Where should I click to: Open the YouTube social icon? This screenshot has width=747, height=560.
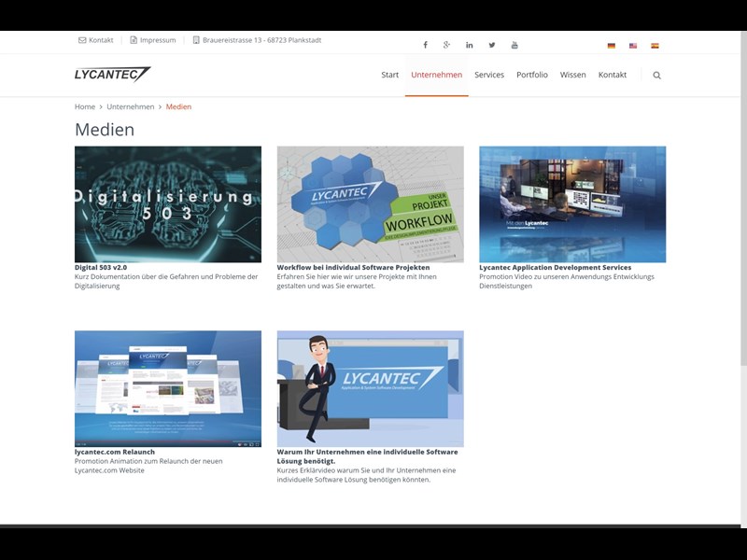point(514,45)
